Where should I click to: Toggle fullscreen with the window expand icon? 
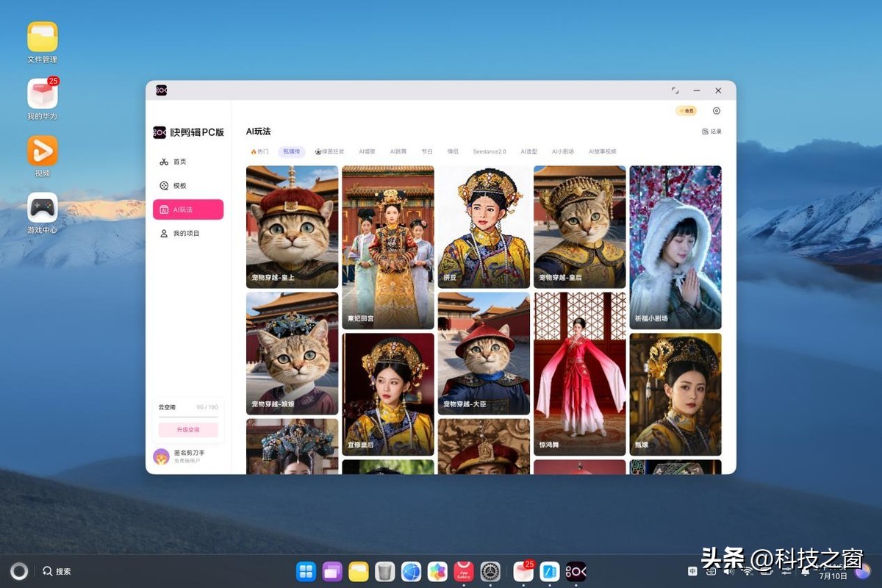675,90
